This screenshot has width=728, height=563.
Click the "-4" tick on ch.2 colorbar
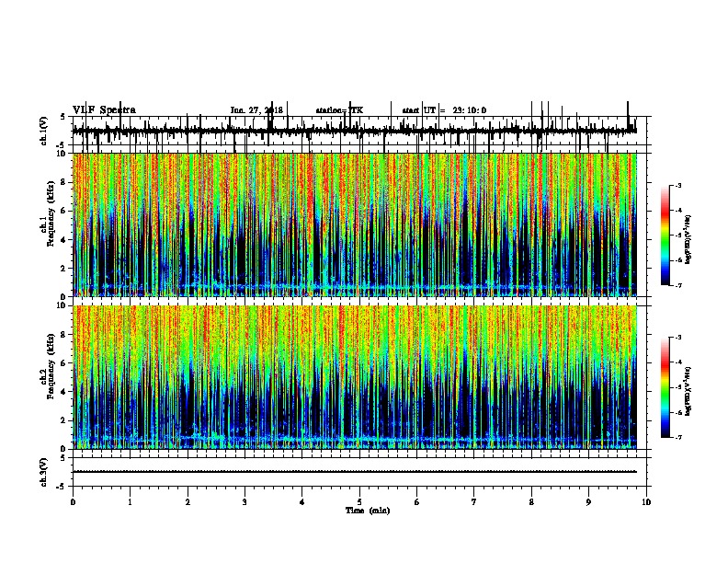coord(678,362)
